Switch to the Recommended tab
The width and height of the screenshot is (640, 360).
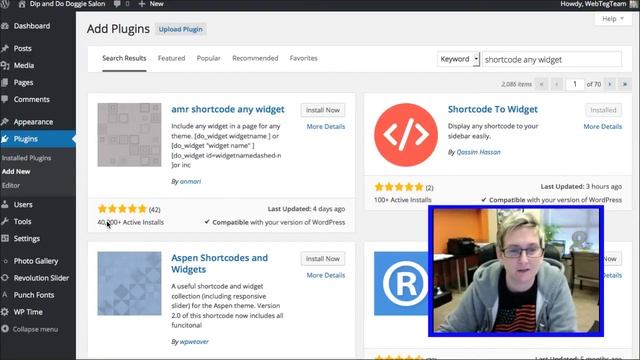255,58
